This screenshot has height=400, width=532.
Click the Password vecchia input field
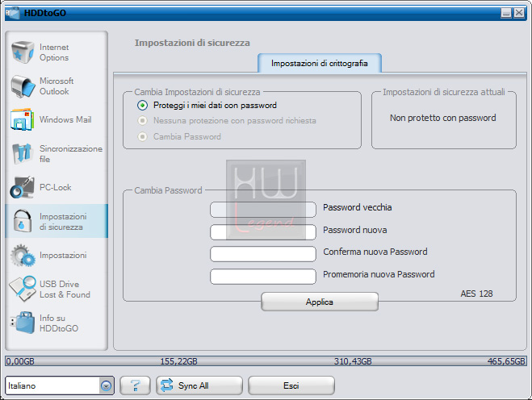[263, 210]
